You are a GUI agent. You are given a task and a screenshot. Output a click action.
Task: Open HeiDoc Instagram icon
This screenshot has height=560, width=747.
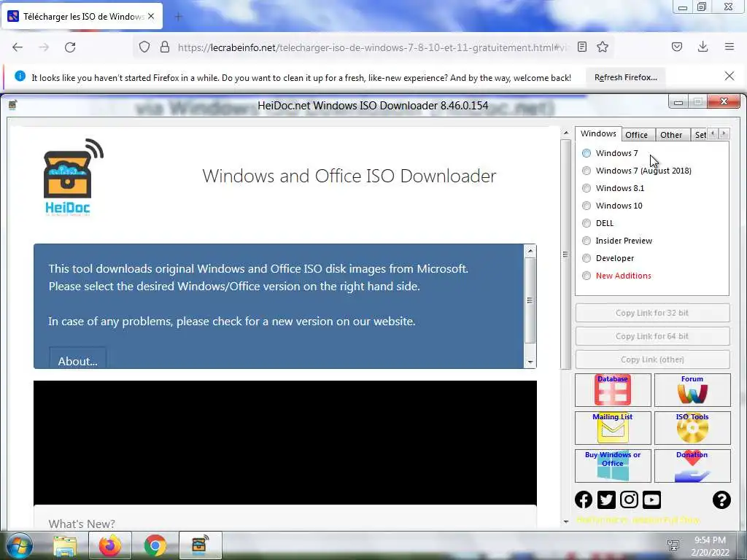(x=629, y=499)
